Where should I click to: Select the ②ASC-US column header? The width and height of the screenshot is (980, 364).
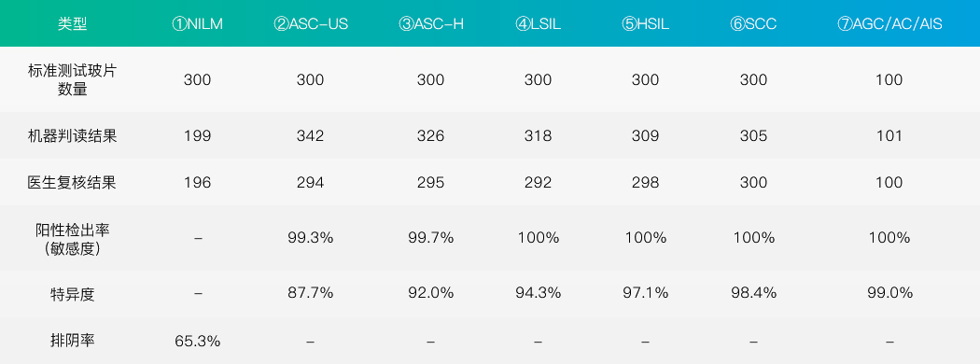311,24
